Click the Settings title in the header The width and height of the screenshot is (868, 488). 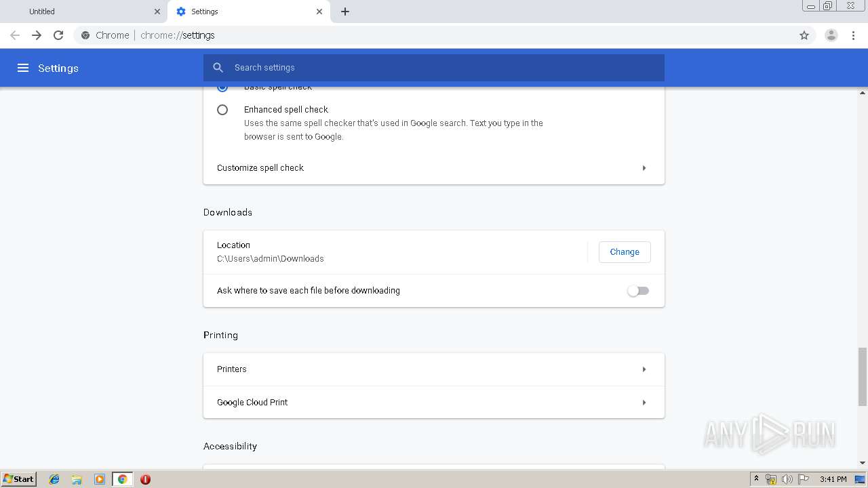pyautogui.click(x=58, y=68)
